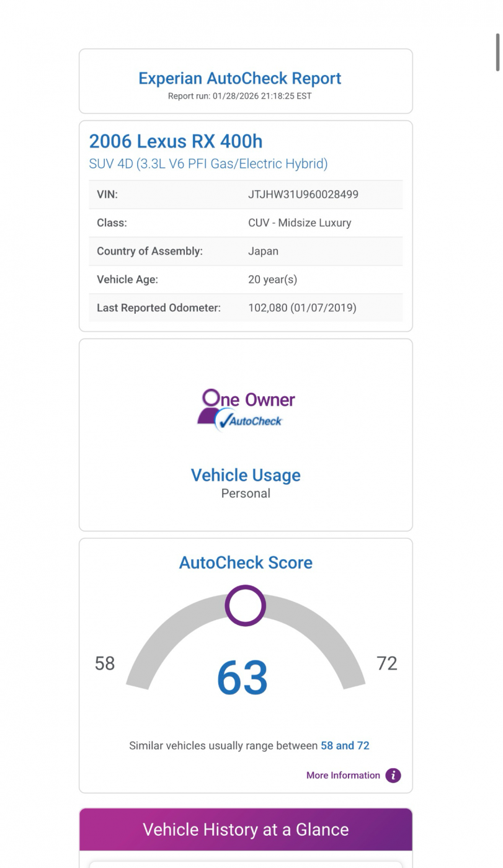Click the One Owner person icon
The height and width of the screenshot is (868, 503).
210,407
